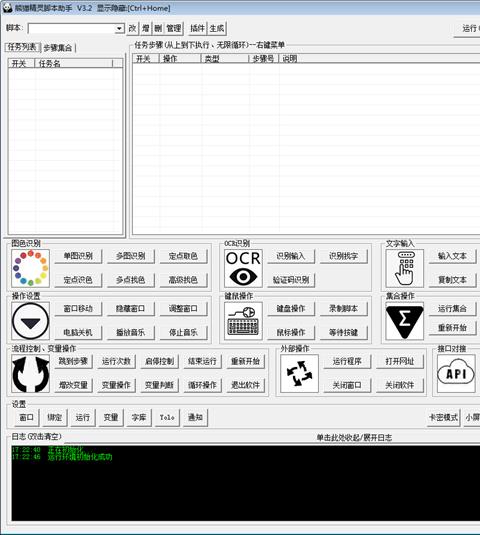Click the 启停控制 button

click(159, 361)
